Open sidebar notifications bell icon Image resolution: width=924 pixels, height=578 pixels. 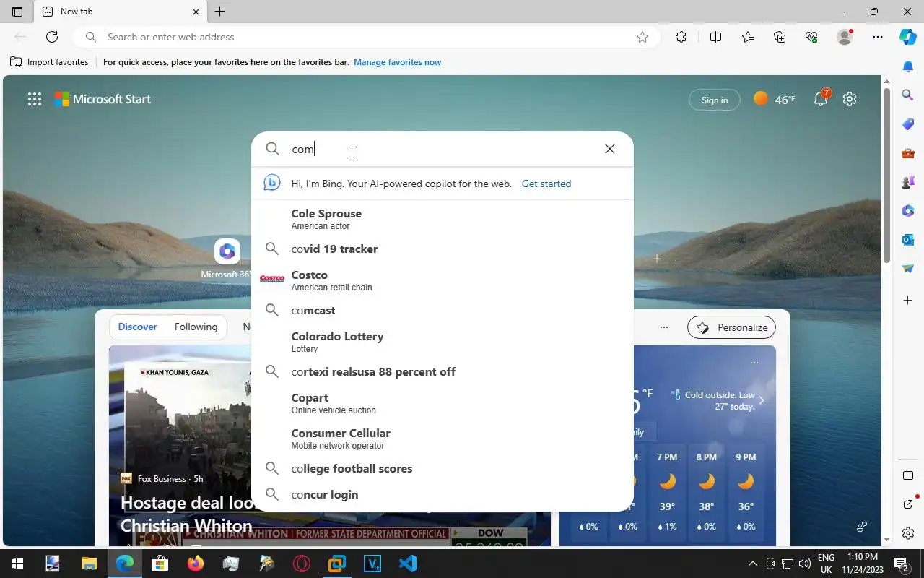click(908, 66)
